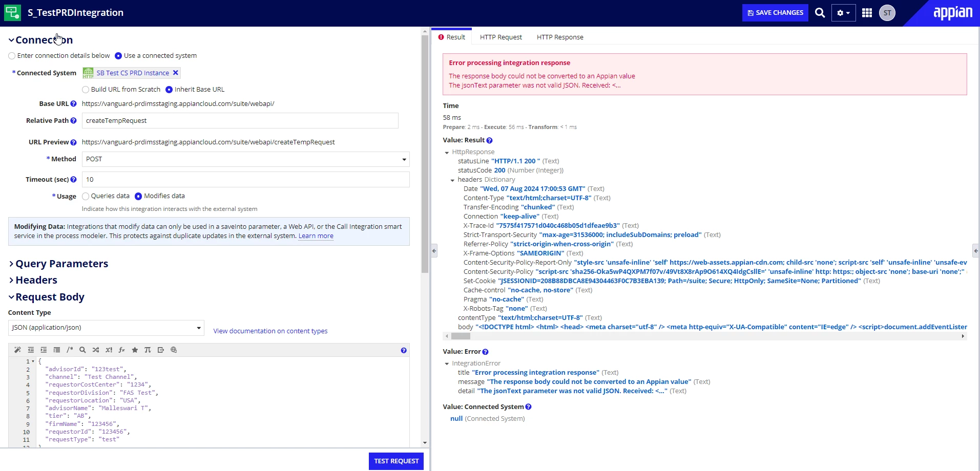Switch to the Result tab
Viewport: 980px width, 471px height.
point(451,37)
